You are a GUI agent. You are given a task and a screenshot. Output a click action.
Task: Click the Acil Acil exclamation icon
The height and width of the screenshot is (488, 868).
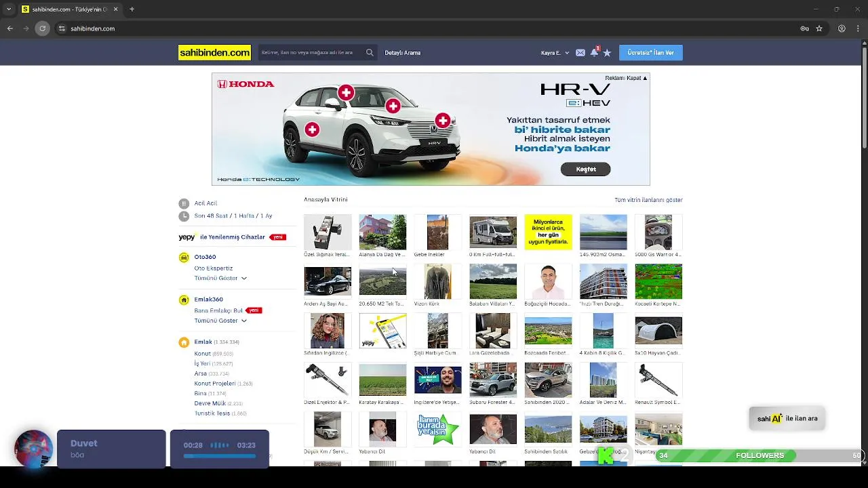184,203
